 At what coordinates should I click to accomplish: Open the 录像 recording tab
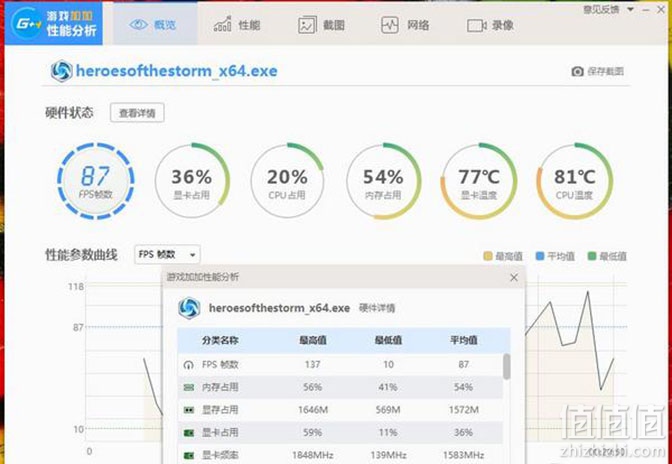tap(490, 24)
